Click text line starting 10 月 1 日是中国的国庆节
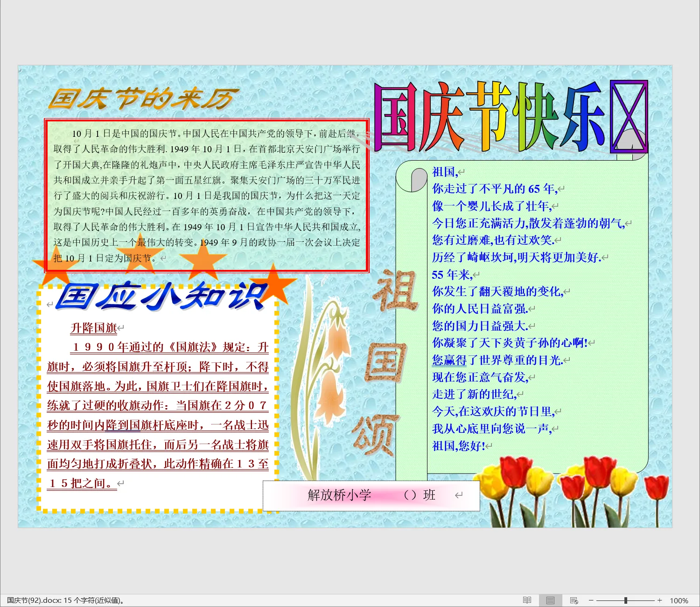Viewport: 700px width, 607px height. pyautogui.click(x=216, y=134)
